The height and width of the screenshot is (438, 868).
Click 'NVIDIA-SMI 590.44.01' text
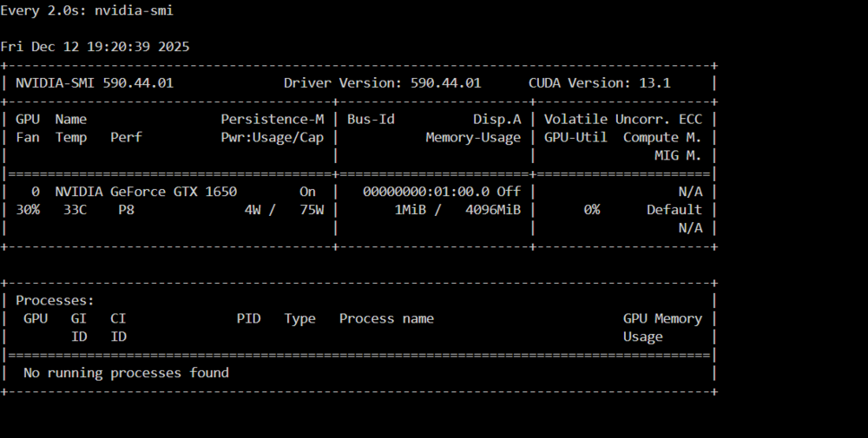click(x=95, y=83)
